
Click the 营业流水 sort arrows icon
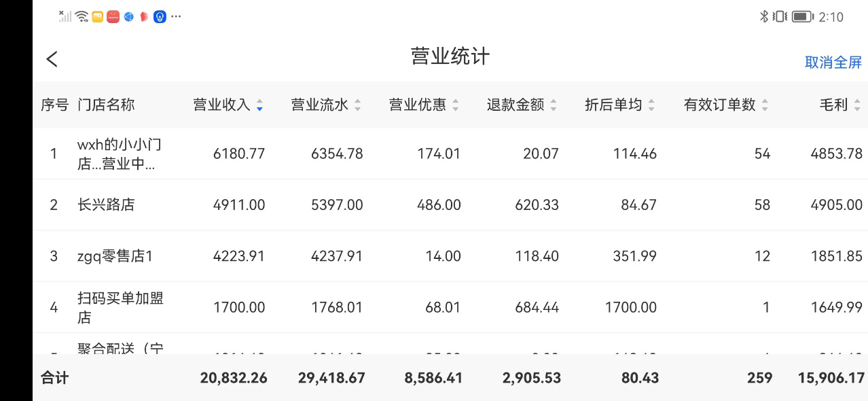[x=357, y=105]
